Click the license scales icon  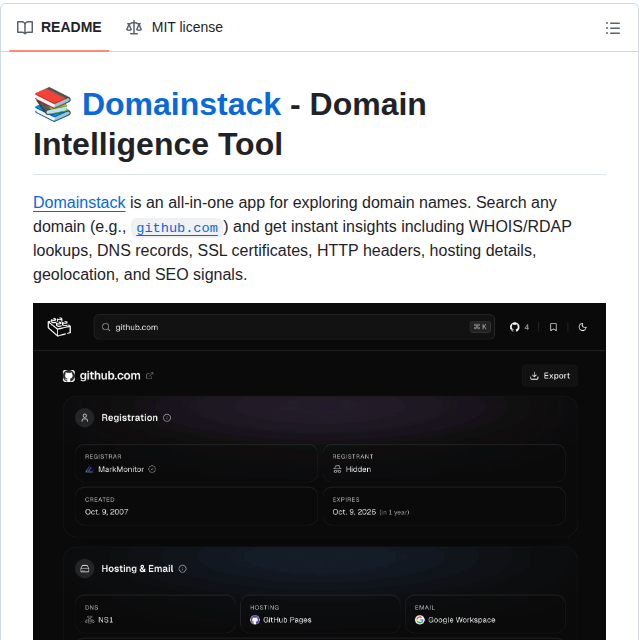tap(134, 28)
